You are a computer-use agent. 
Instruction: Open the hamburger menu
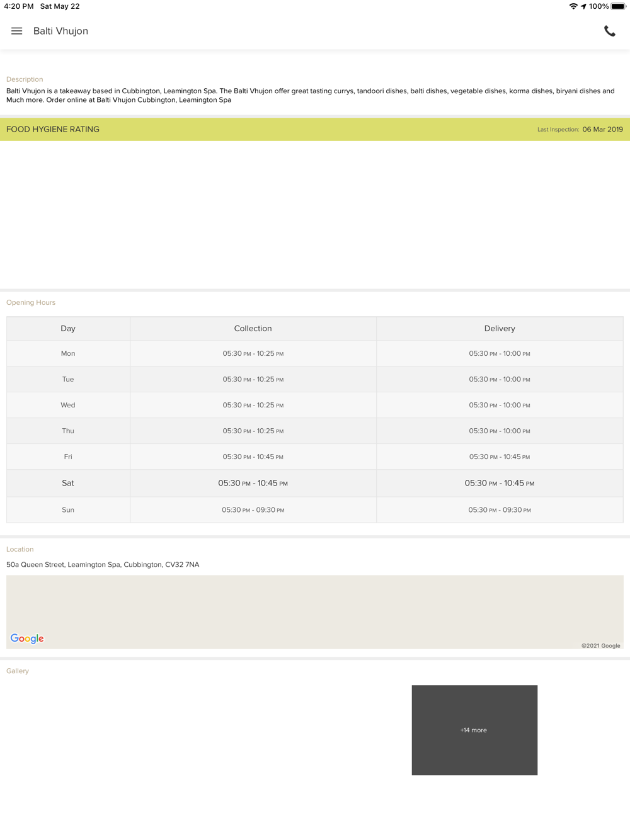coord(17,31)
